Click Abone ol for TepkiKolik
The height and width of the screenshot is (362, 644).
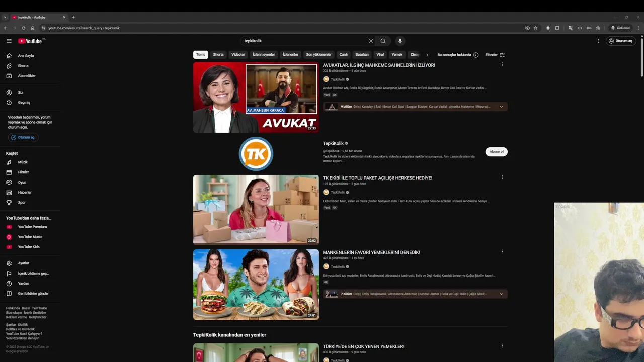pos(497,151)
